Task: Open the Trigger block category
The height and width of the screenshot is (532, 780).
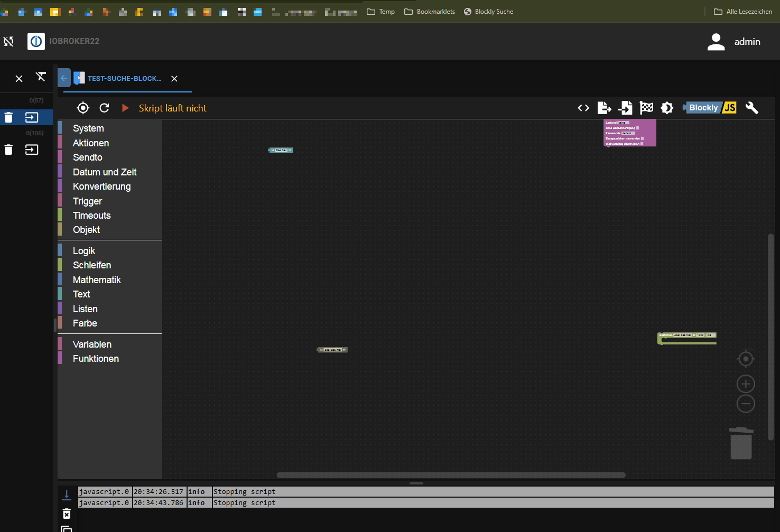Action: [x=110, y=201]
